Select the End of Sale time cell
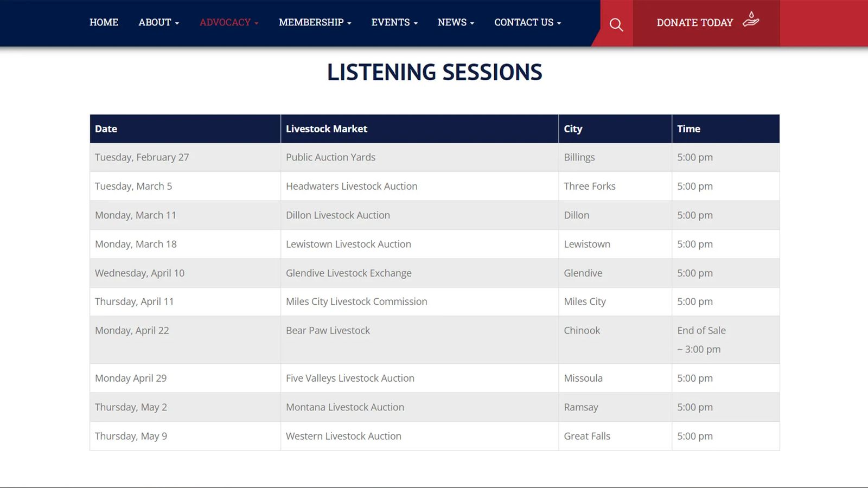 pyautogui.click(x=726, y=340)
